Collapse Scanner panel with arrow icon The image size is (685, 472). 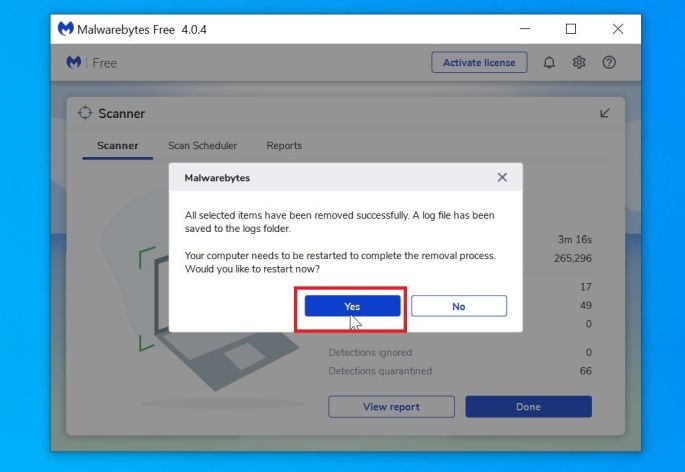(605, 113)
